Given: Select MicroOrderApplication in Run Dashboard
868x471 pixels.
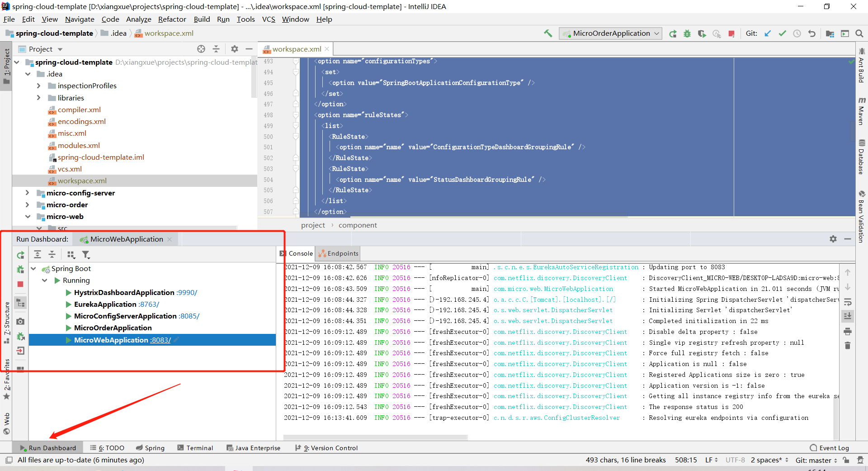Looking at the screenshot, I should (x=113, y=328).
